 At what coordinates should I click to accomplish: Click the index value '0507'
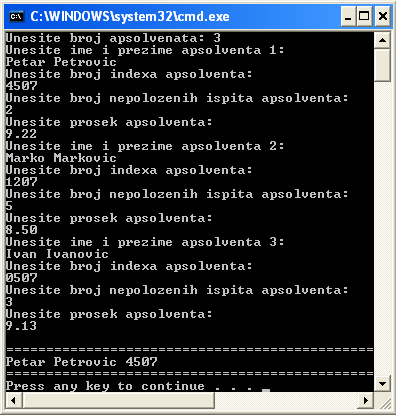[22, 278]
